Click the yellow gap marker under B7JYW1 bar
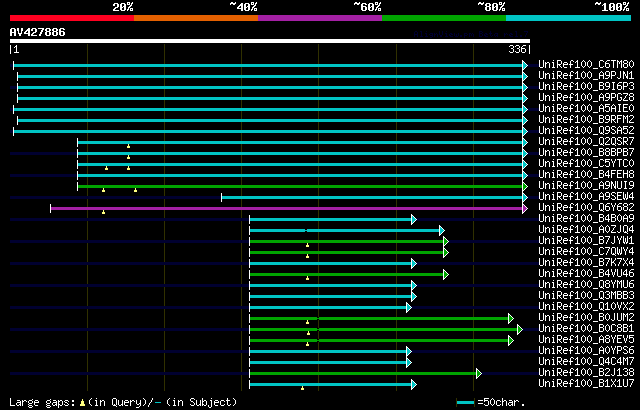 (x=307, y=245)
